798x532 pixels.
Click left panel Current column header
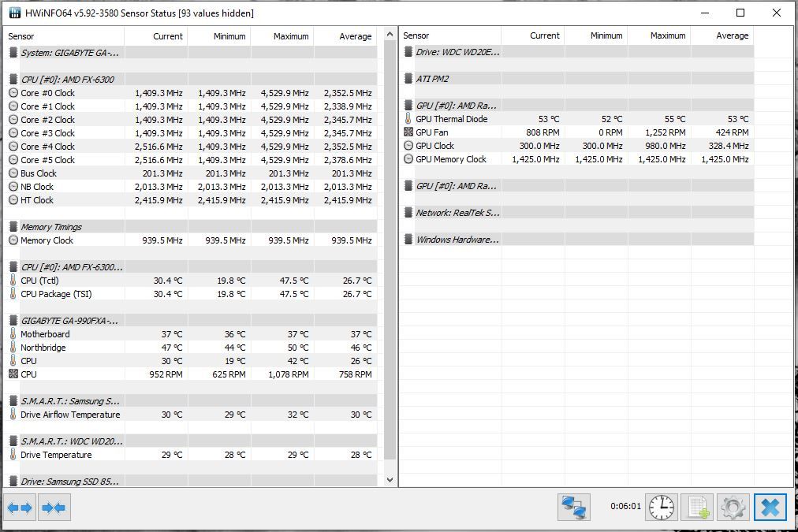pyautogui.click(x=155, y=36)
